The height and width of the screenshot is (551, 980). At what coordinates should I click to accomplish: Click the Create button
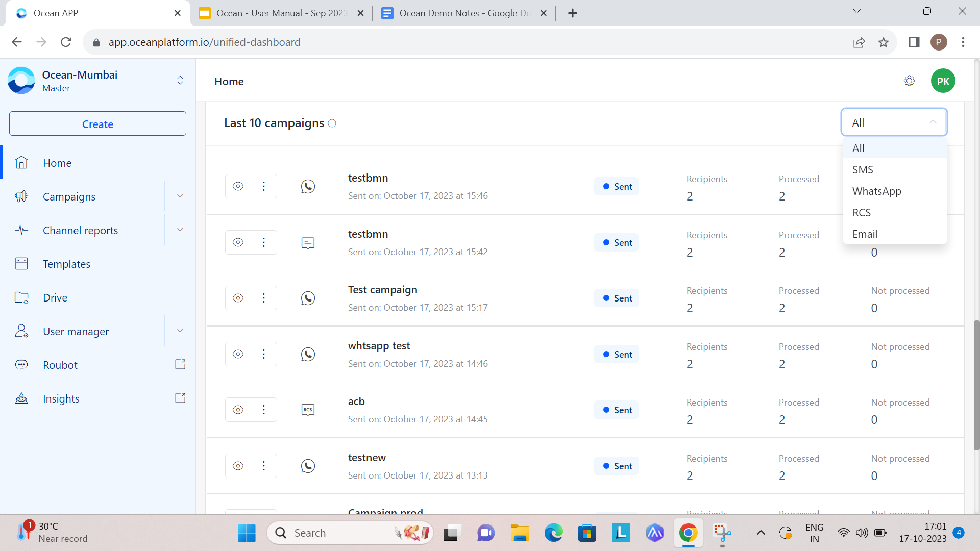point(97,124)
